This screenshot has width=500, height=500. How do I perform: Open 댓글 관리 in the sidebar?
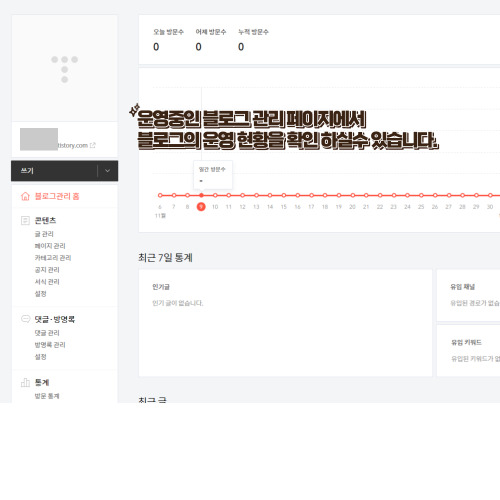(47, 333)
